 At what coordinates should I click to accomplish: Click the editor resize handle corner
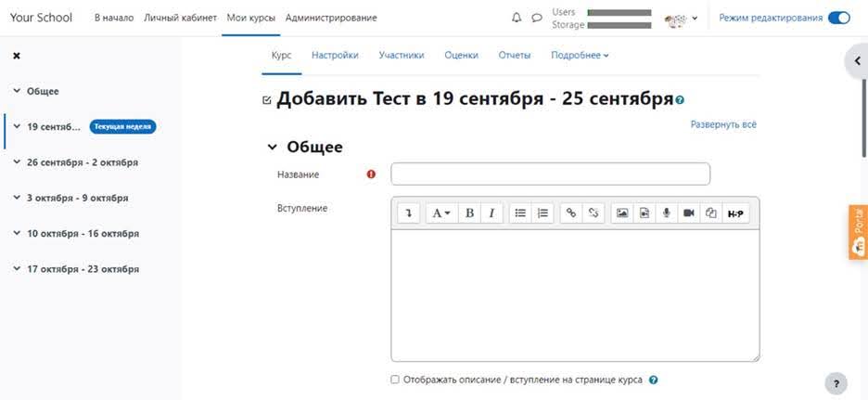point(756,358)
